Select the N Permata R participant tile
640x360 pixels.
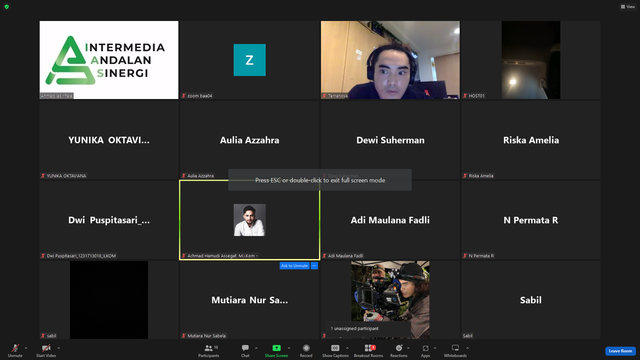[531, 220]
